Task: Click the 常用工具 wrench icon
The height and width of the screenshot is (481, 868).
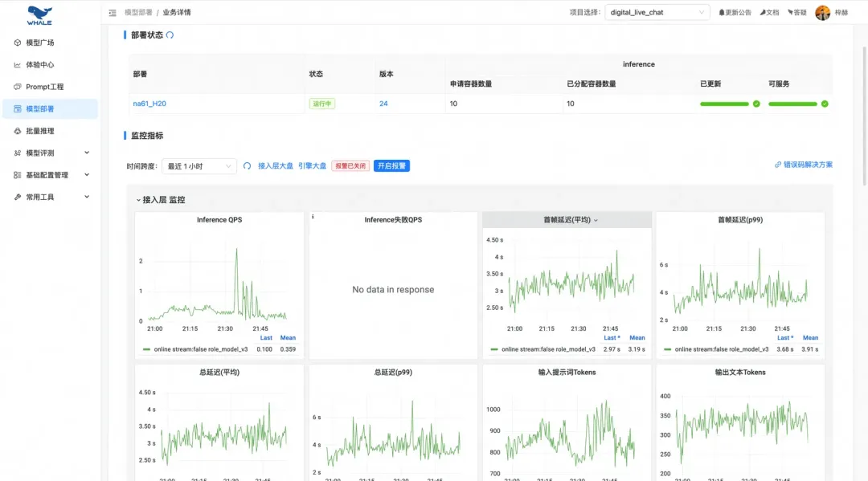Action: coord(17,197)
